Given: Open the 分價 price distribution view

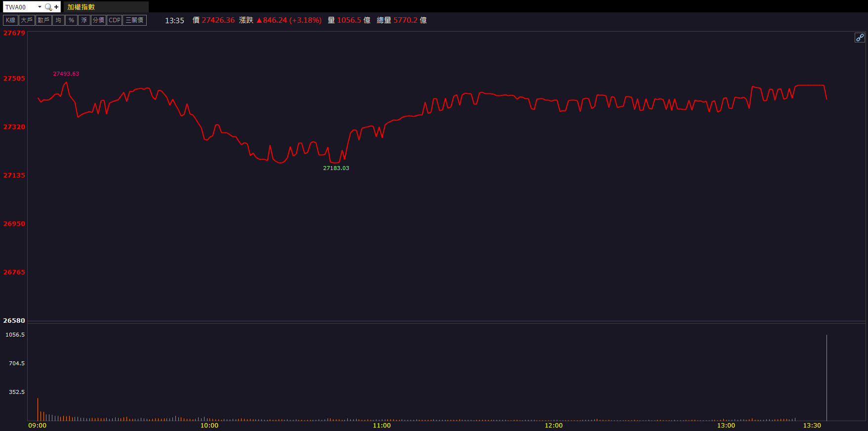Looking at the screenshot, I should [x=98, y=20].
